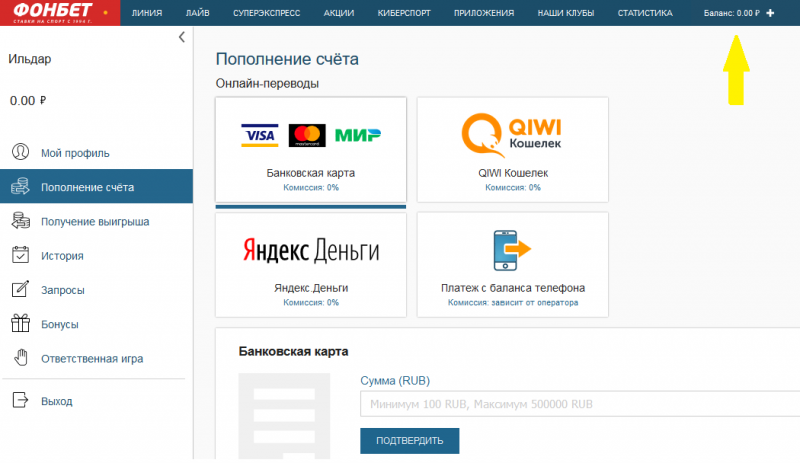Open the СТАТИСТИКА page
The image size is (800, 463).
coord(645,13)
